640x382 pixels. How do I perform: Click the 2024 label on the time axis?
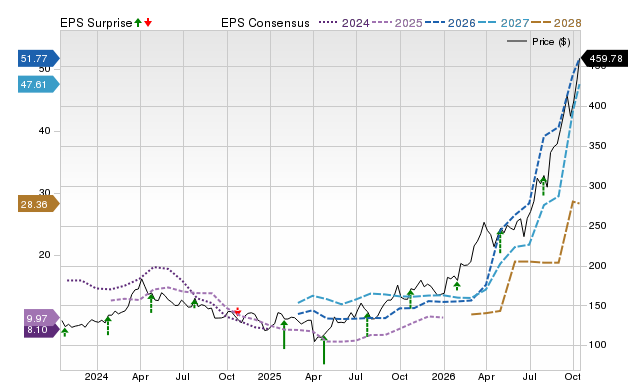pyautogui.click(x=96, y=376)
